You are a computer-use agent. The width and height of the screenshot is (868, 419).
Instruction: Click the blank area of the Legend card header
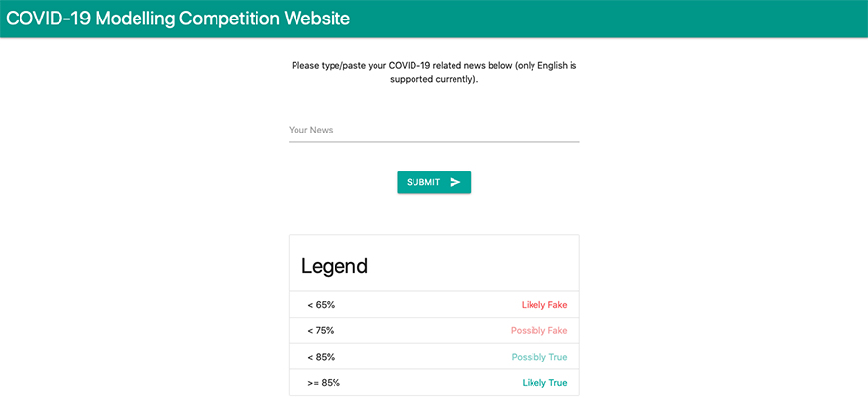click(x=478, y=264)
